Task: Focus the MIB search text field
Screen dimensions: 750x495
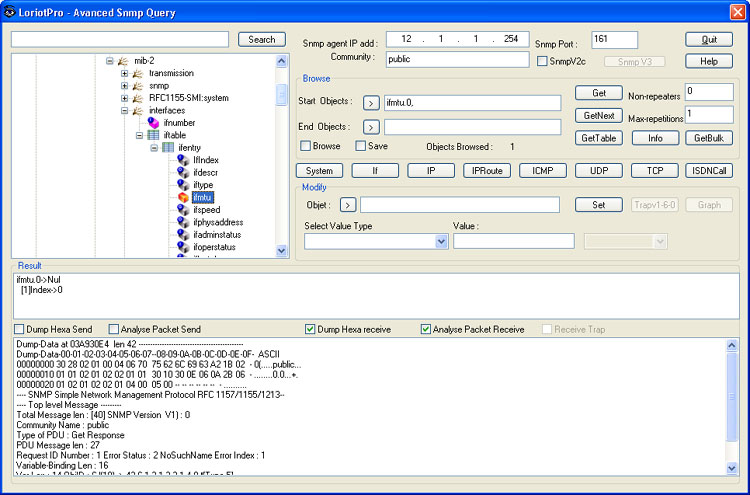Action: pyautogui.click(x=120, y=39)
